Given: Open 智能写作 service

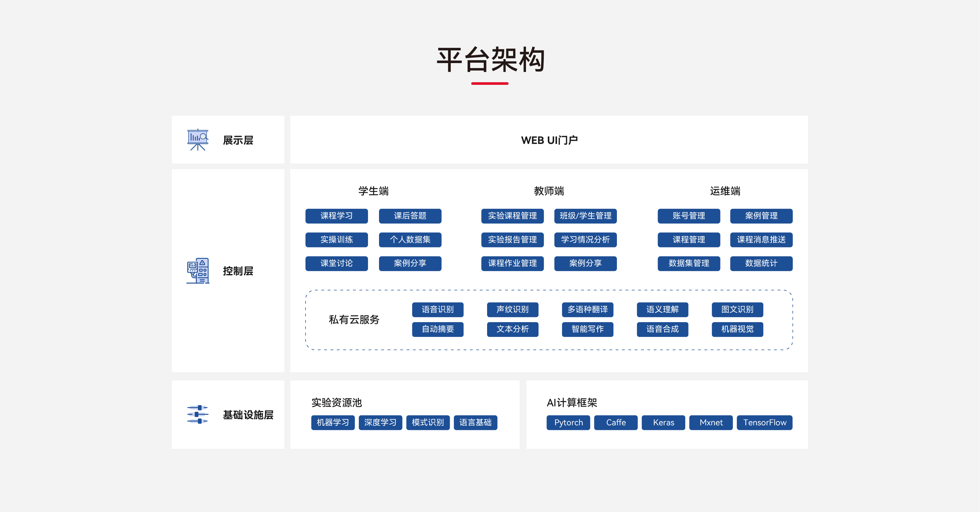Looking at the screenshot, I should click(588, 329).
